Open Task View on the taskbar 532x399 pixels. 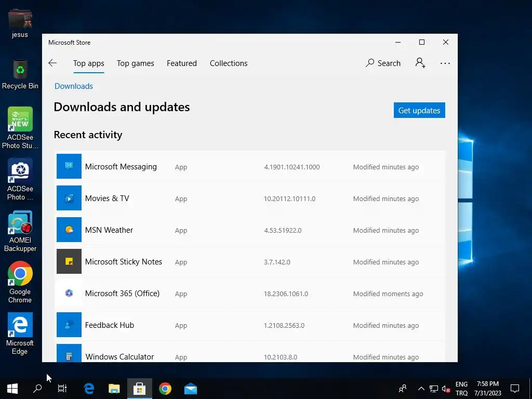coord(62,389)
